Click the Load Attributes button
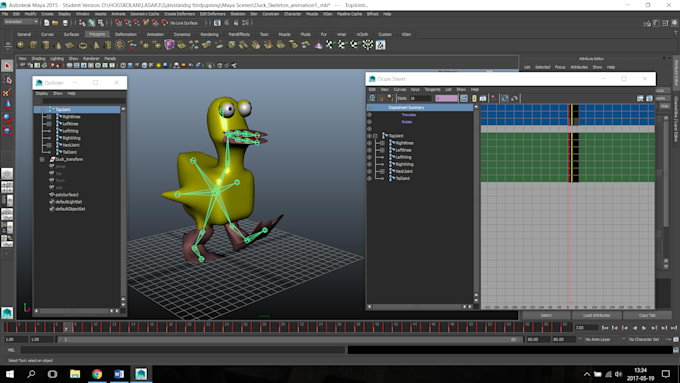 596,315
